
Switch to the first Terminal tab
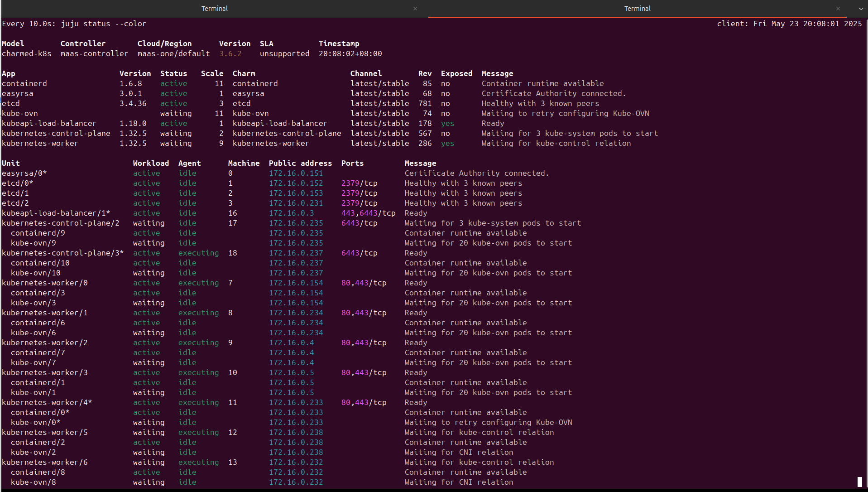(x=214, y=9)
